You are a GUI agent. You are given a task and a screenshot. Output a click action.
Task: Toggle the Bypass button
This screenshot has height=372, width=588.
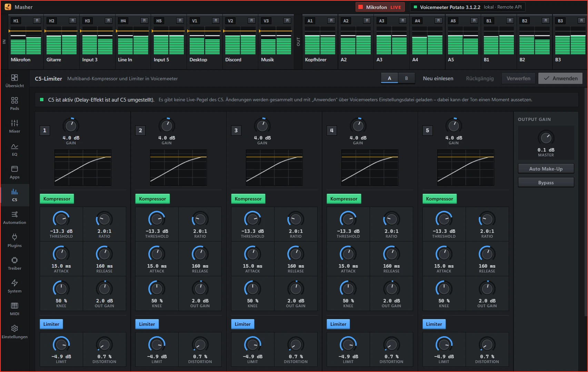546,183
